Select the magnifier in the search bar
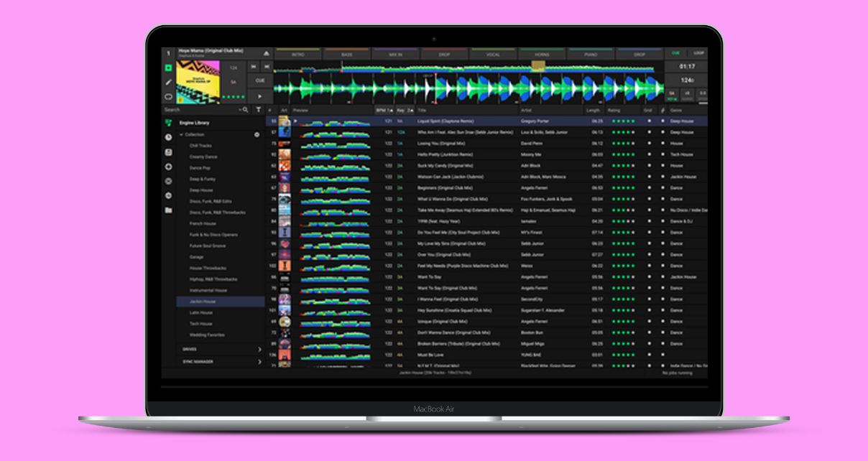Viewport: 868px width, 461px height. [x=245, y=109]
